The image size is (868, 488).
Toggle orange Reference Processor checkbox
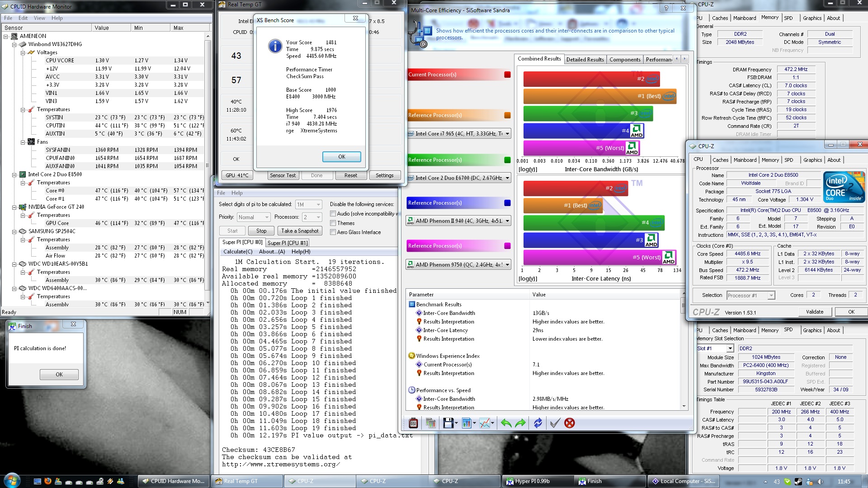pyautogui.click(x=507, y=115)
